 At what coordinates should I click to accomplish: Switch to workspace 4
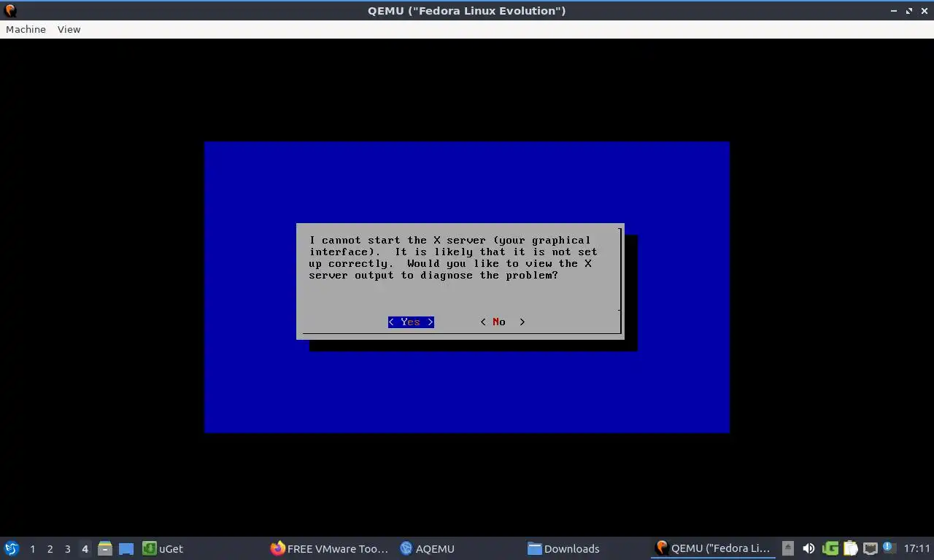click(x=85, y=548)
